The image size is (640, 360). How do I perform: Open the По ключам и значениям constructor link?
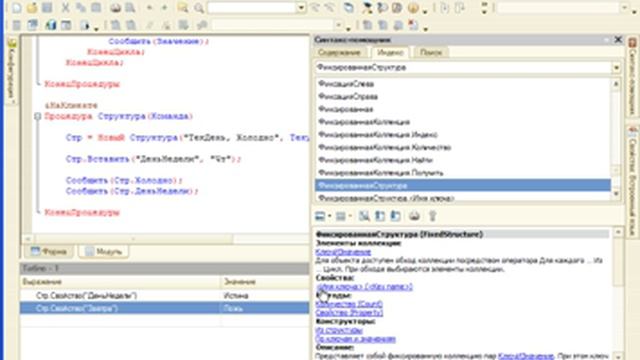pyautogui.click(x=356, y=339)
